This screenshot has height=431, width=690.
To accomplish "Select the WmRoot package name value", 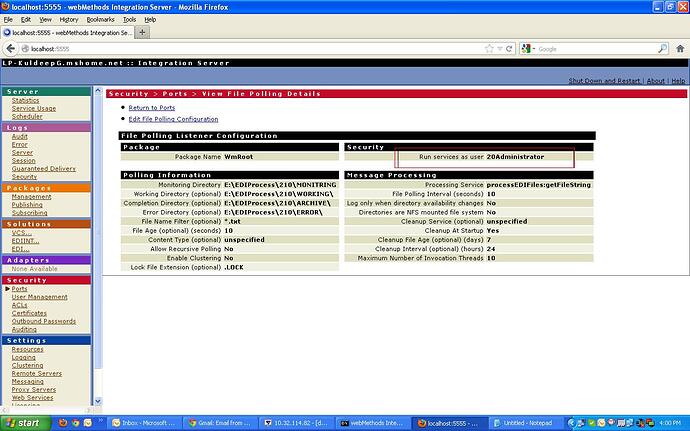I will [x=239, y=157].
